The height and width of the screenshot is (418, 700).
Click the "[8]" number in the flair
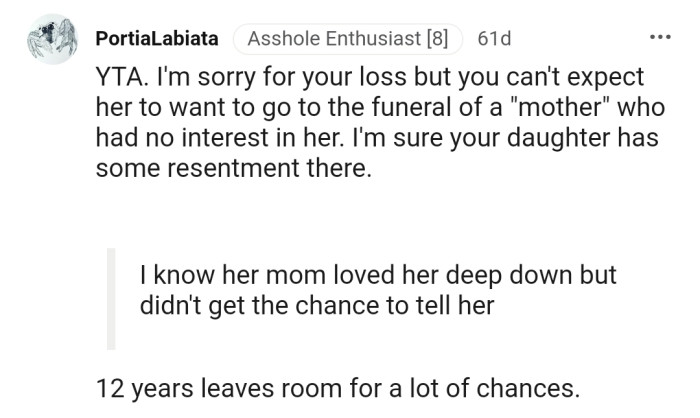coord(437,40)
